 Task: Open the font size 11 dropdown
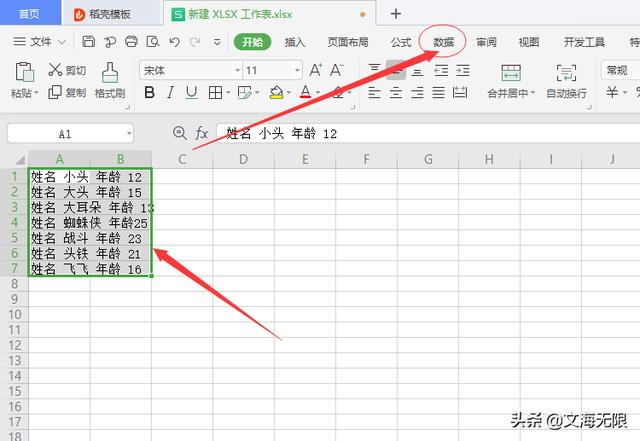298,70
